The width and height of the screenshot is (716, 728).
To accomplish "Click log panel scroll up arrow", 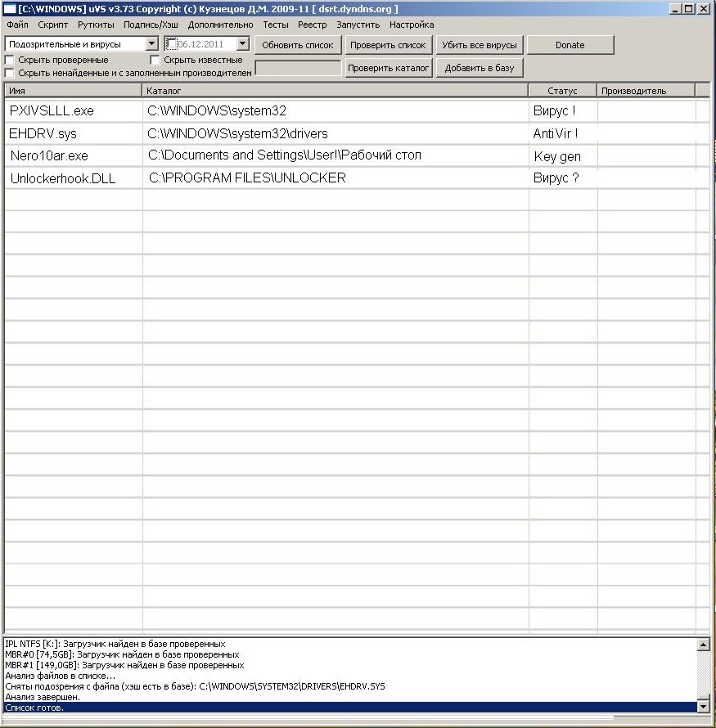I will click(x=704, y=645).
